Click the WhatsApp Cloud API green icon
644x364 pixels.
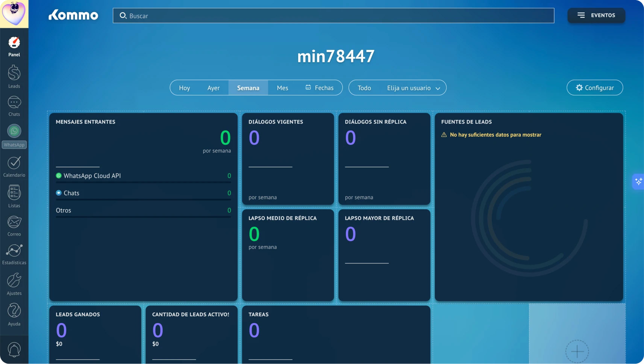point(59,175)
